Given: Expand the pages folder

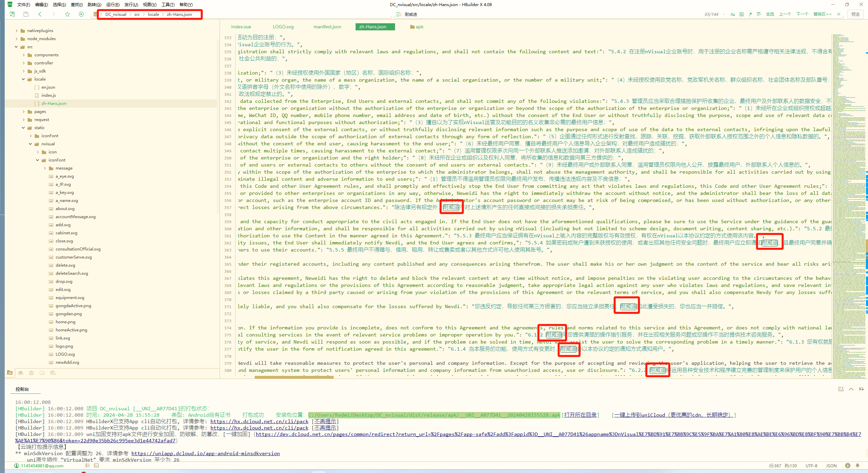Looking at the screenshot, I should (24, 112).
